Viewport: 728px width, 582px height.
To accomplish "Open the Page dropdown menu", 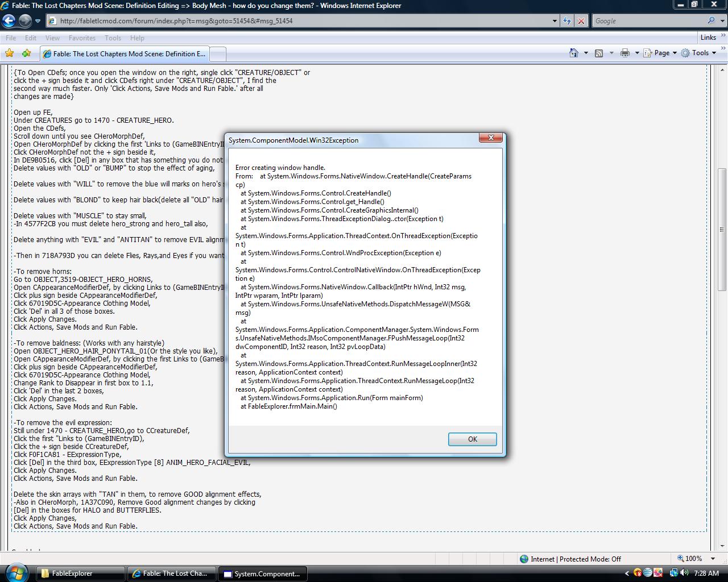I will click(x=662, y=53).
